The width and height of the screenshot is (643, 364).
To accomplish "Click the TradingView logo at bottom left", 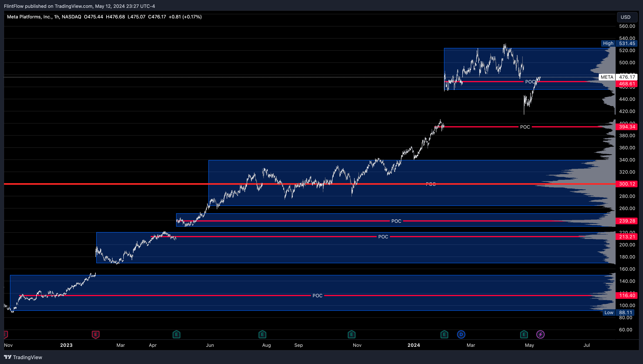I will [x=23, y=357].
